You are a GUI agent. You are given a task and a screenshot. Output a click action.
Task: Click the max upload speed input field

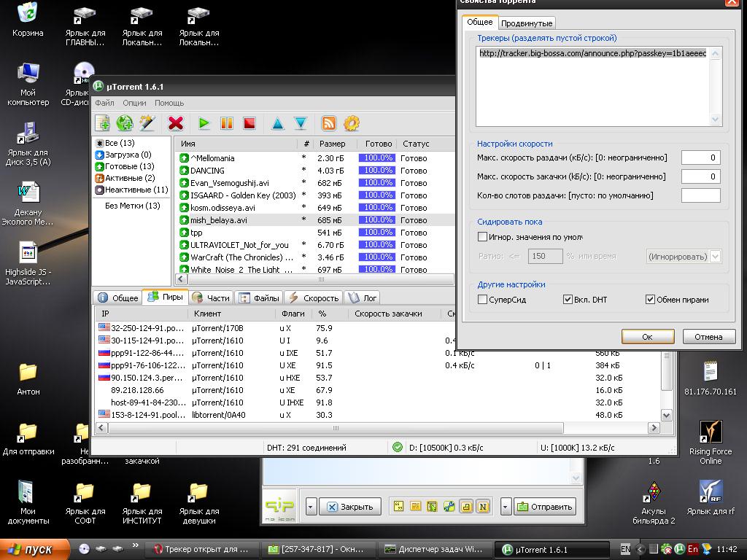[x=701, y=157]
